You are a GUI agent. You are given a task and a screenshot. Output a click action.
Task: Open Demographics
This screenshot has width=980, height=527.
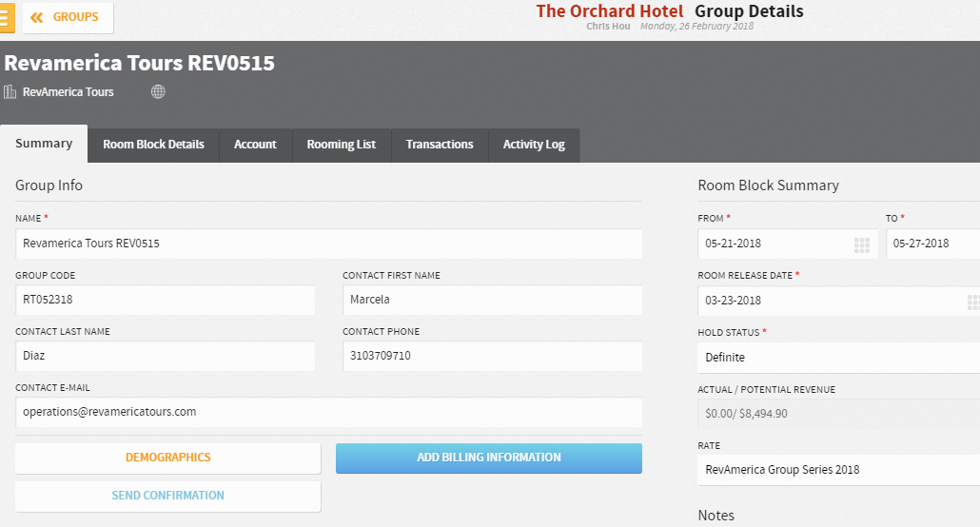coord(168,459)
